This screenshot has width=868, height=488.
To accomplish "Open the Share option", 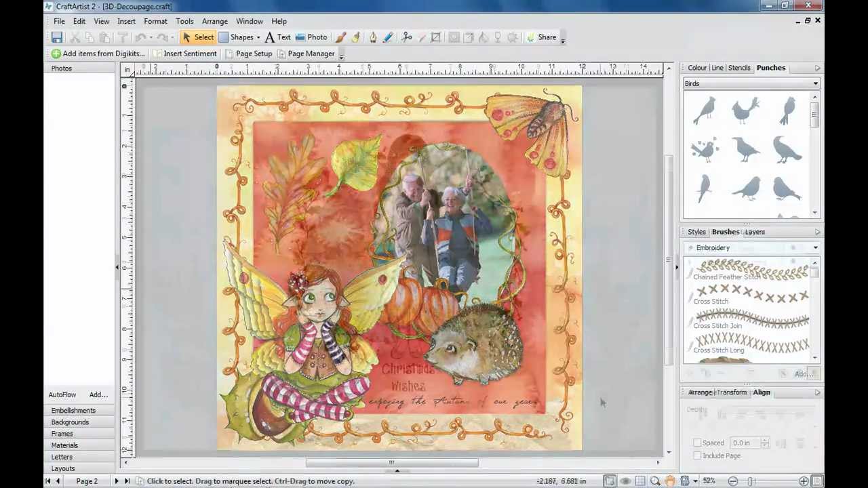I will [541, 37].
